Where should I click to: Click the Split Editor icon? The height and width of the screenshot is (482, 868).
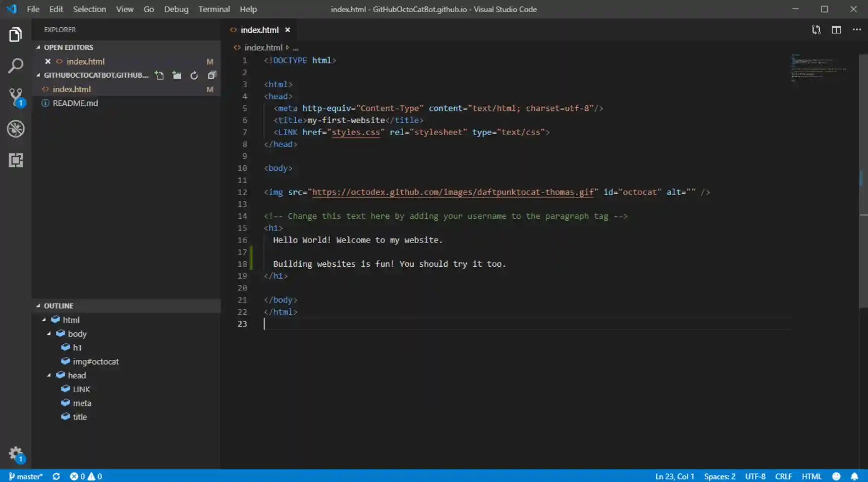(x=836, y=30)
